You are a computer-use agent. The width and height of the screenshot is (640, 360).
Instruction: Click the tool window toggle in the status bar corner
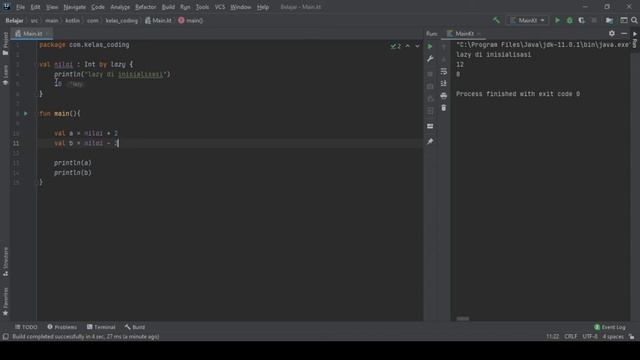pos(5,337)
